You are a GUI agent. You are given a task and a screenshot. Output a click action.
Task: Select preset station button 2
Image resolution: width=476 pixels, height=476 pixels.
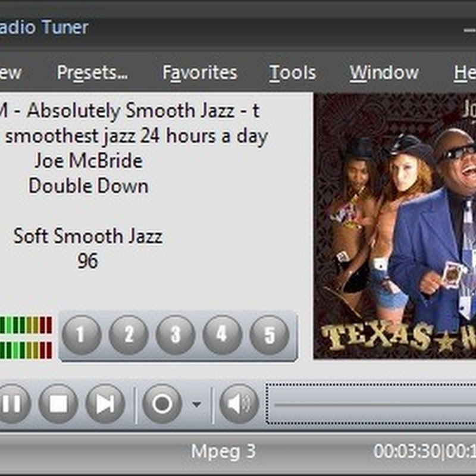click(129, 335)
